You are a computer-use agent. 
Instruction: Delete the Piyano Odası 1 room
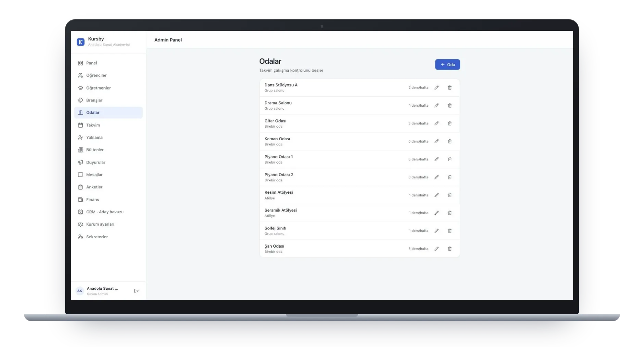[x=449, y=159]
